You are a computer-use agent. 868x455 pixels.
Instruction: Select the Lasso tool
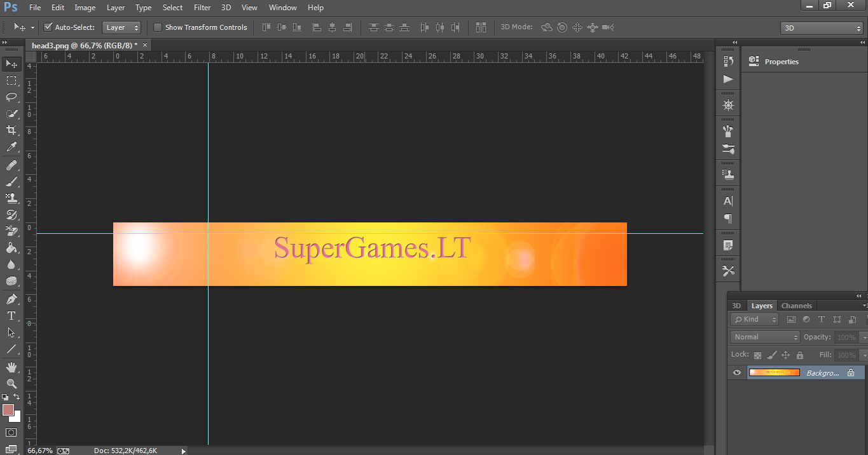click(x=11, y=97)
